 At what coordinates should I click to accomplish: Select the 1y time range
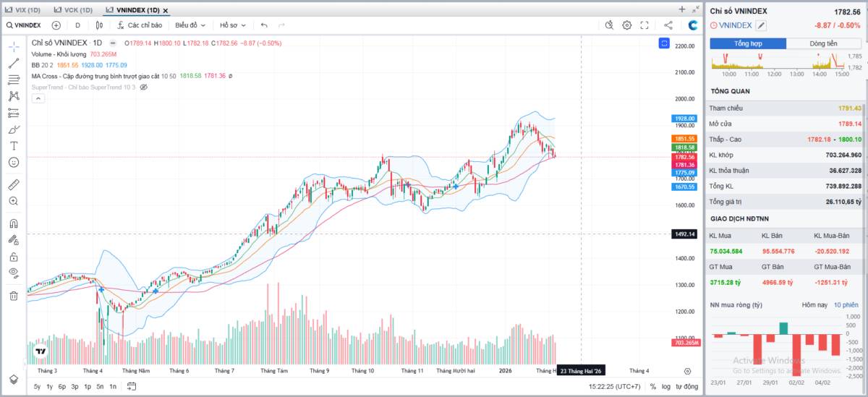click(x=49, y=387)
